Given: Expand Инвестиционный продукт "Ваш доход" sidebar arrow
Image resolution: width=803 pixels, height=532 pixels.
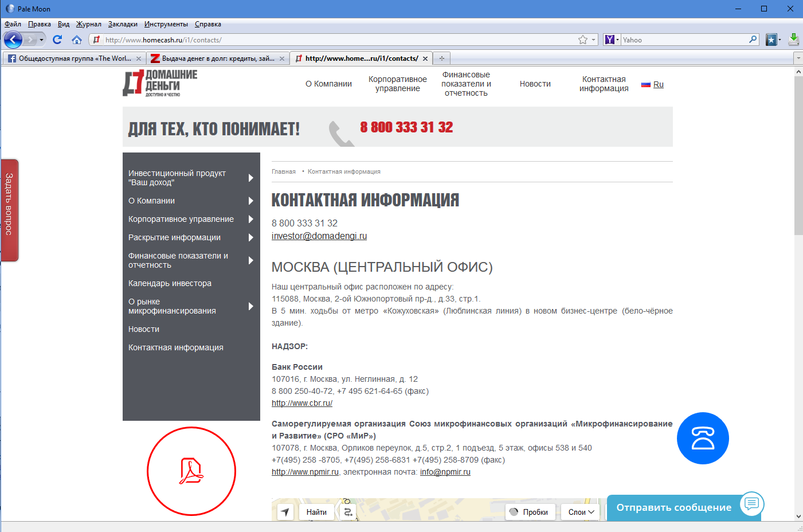Looking at the screenshot, I should (x=251, y=178).
